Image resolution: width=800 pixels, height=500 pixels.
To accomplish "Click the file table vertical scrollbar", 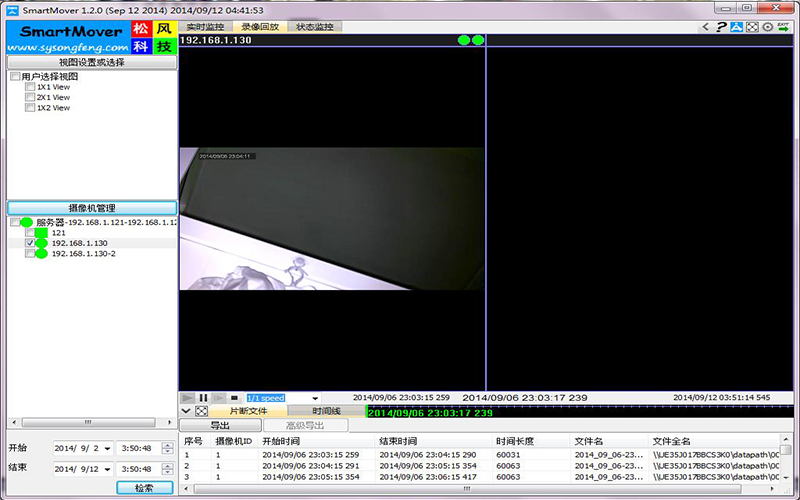I will [x=786, y=449].
